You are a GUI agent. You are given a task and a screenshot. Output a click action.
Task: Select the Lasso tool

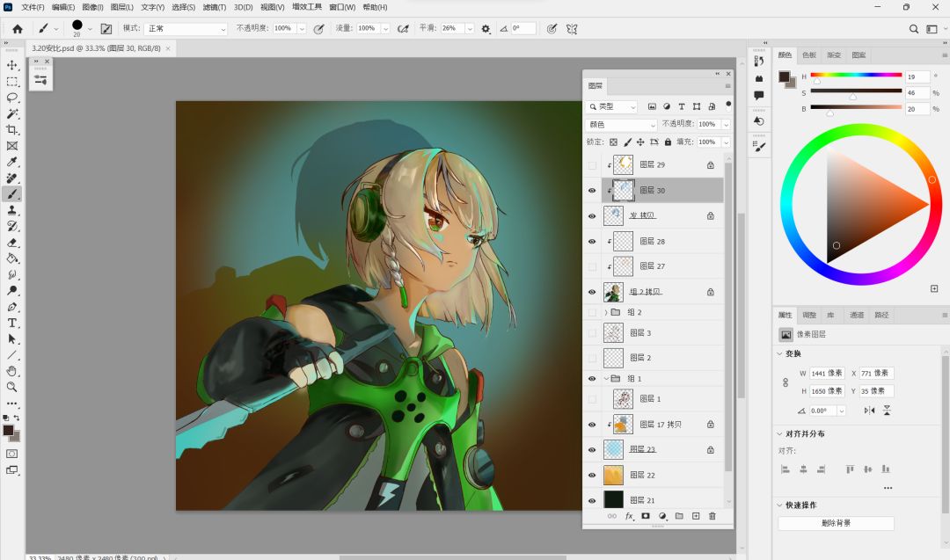(x=12, y=98)
